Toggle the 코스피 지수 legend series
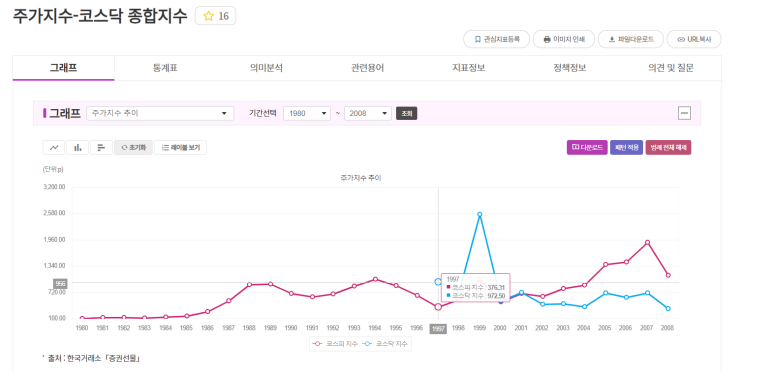 click(x=336, y=344)
